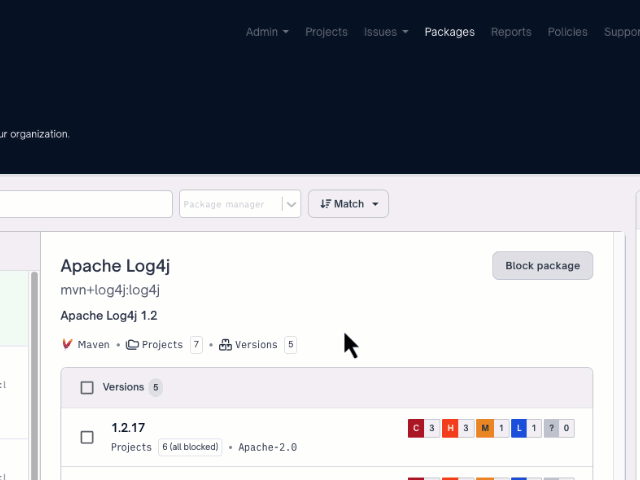This screenshot has width=640, height=480.
Task: Open the Admin dropdown menu
Action: [x=267, y=32]
